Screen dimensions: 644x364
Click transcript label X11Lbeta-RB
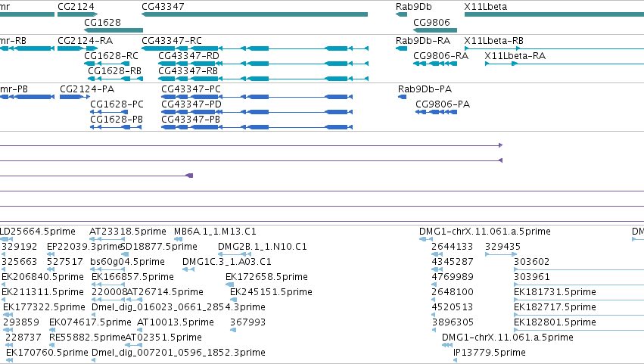point(493,41)
